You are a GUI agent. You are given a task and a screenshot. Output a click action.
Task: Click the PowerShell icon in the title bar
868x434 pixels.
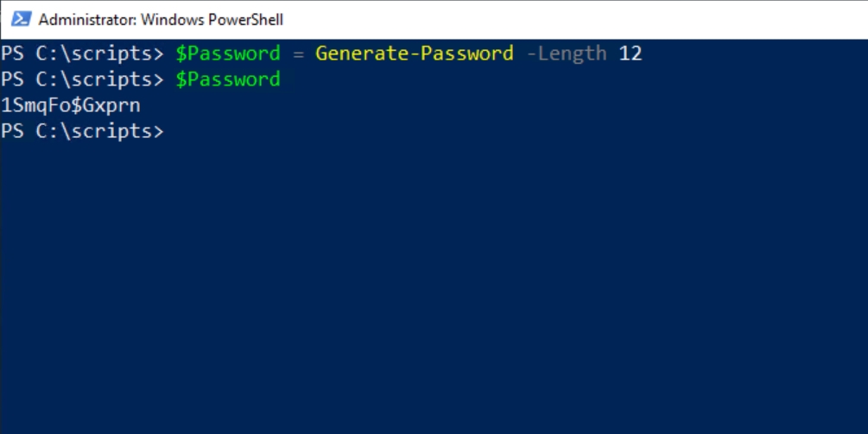[x=21, y=19]
